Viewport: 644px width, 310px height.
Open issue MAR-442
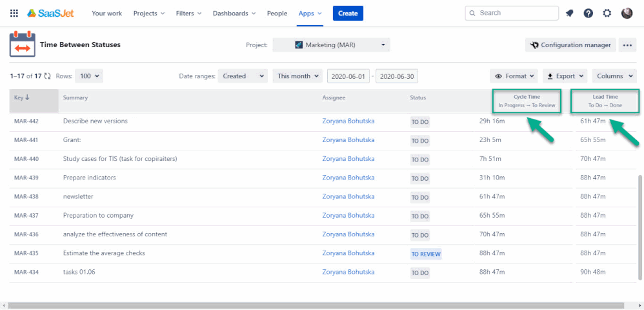pos(26,121)
